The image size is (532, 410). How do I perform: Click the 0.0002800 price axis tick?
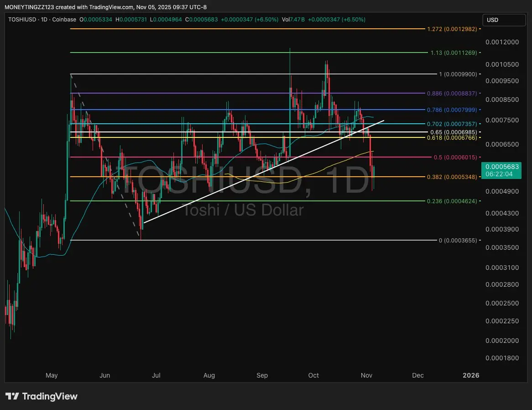click(x=502, y=284)
